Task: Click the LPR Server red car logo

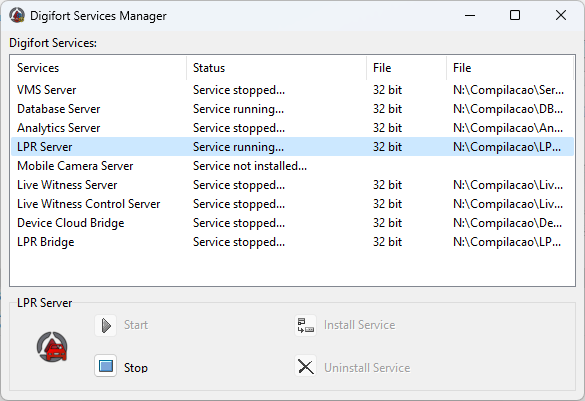Action: (52, 347)
